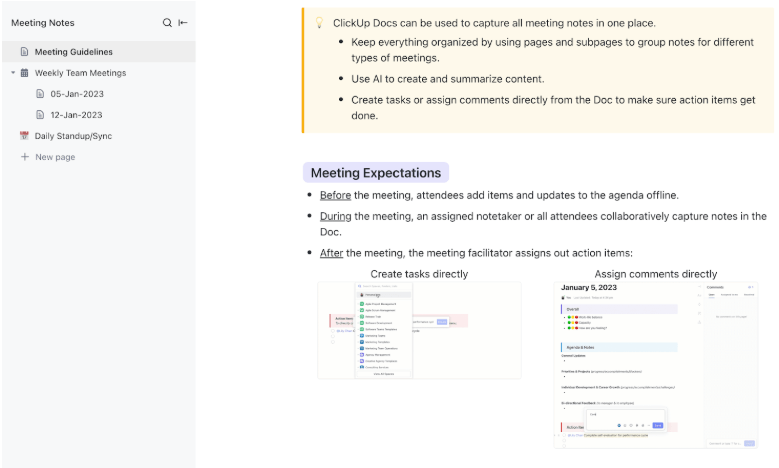Screen dimensions: 779x468
Task: Click the 05-Jan-2023 page document icon
Action: 40,94
